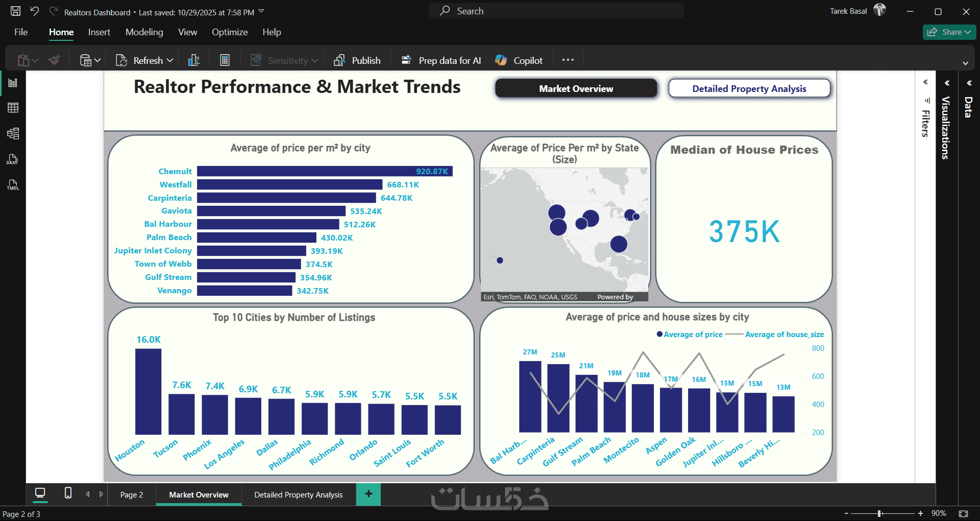Expand the Filters pane
The width and height of the screenshot is (980, 521).
pyautogui.click(x=925, y=82)
